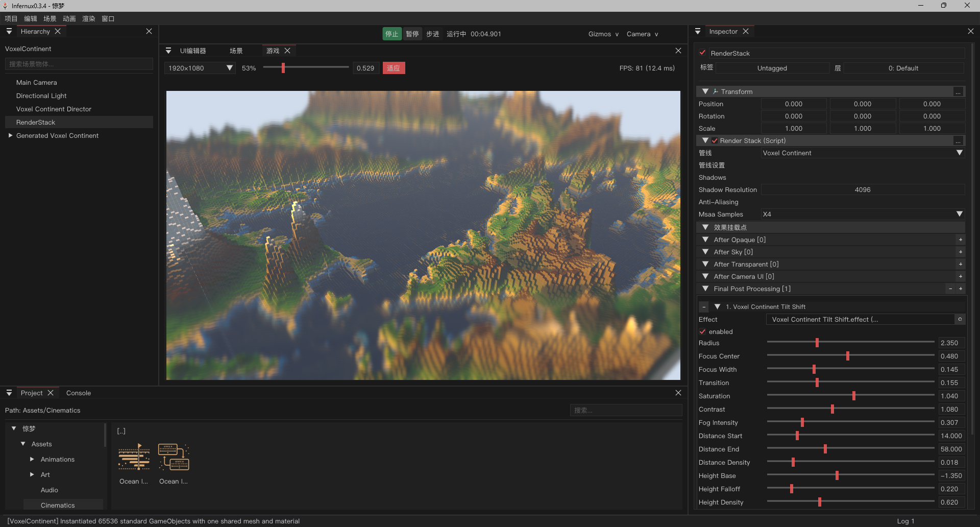Open the resolution 1920×1080 dropdown
The width and height of the screenshot is (980, 527).
click(x=200, y=68)
